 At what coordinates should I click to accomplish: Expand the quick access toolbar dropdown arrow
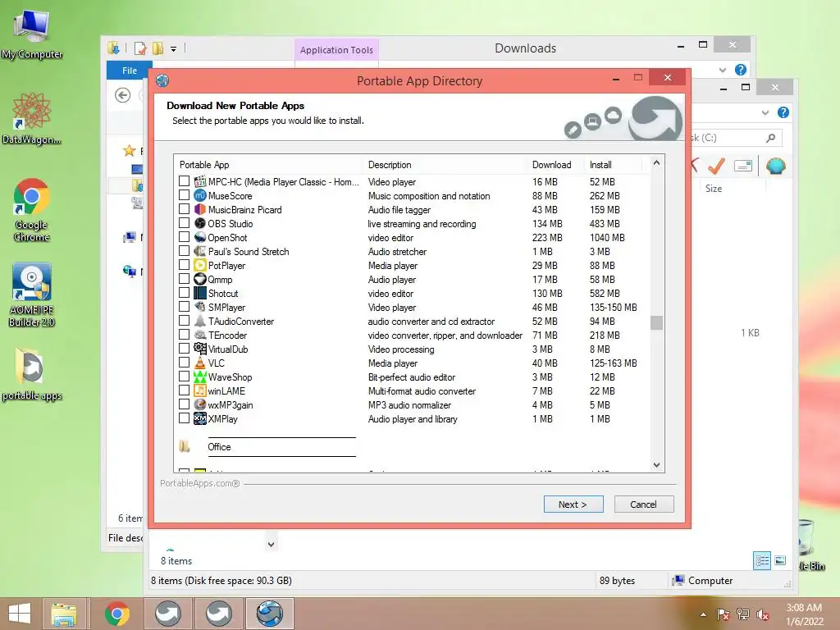click(x=174, y=48)
